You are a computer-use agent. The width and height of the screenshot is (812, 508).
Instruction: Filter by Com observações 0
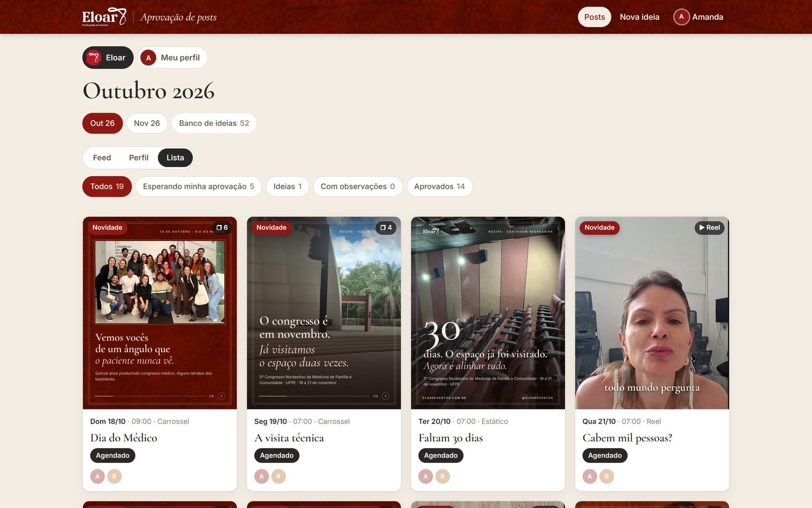coord(358,186)
